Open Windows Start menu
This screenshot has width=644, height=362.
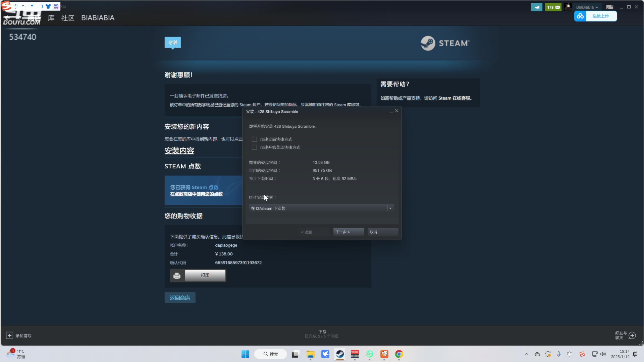245,354
